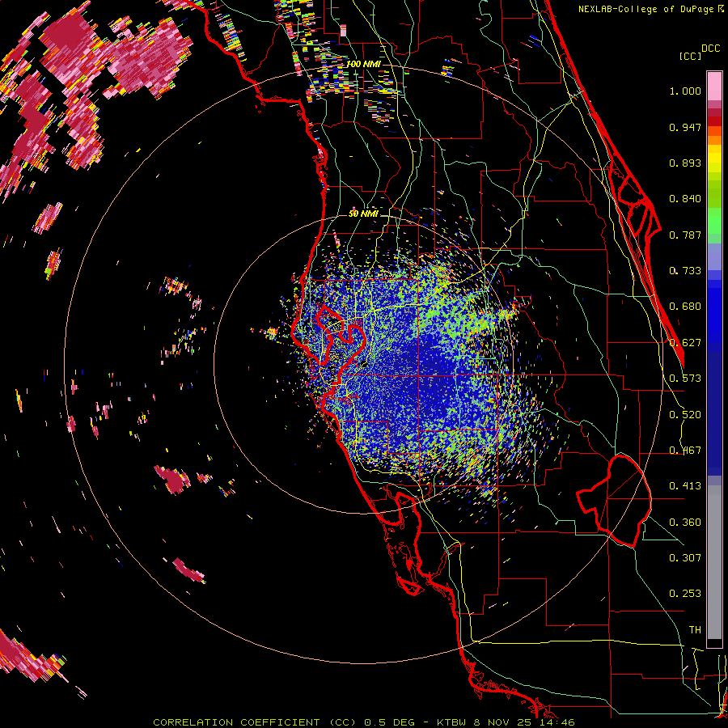Click the 0.5 DEG elevation text
The image size is (728, 728).
tap(388, 722)
